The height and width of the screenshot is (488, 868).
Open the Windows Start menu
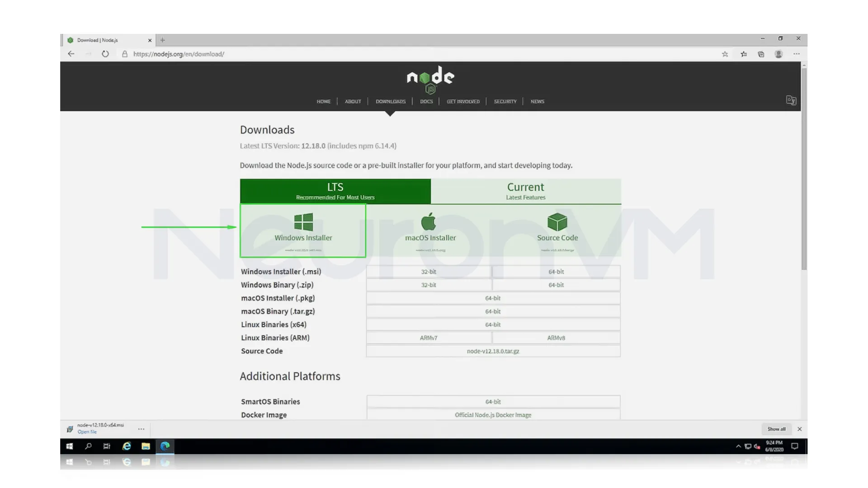pos(69,446)
